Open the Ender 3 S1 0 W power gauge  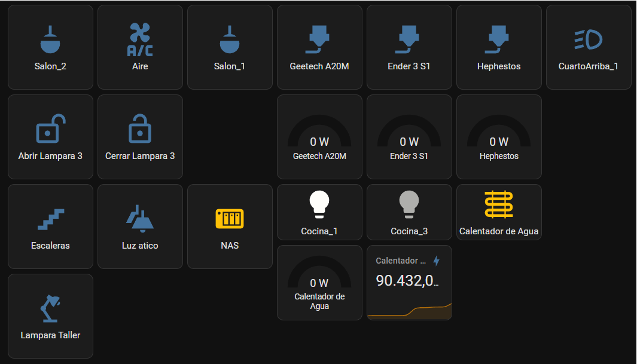pyautogui.click(x=409, y=132)
